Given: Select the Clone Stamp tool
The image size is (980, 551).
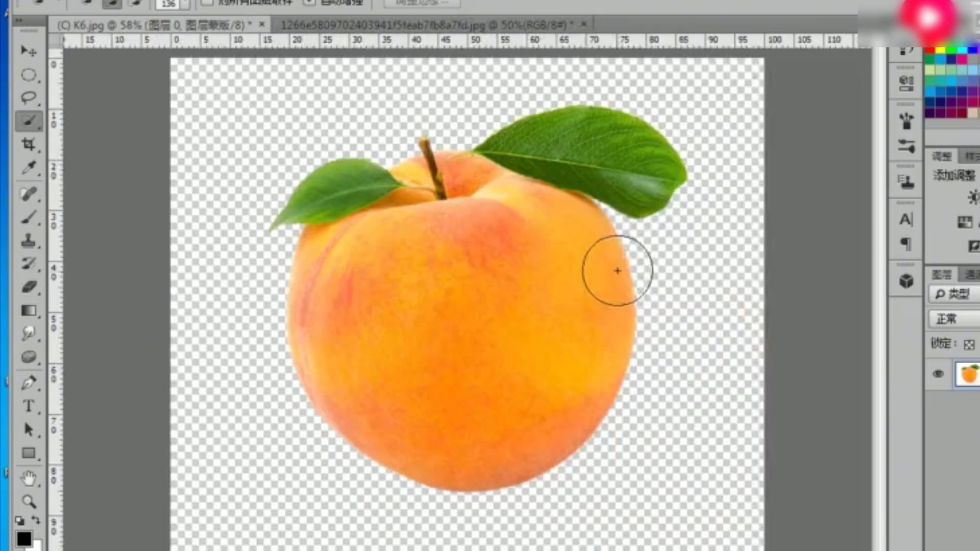Looking at the screenshot, I should click(x=29, y=241).
